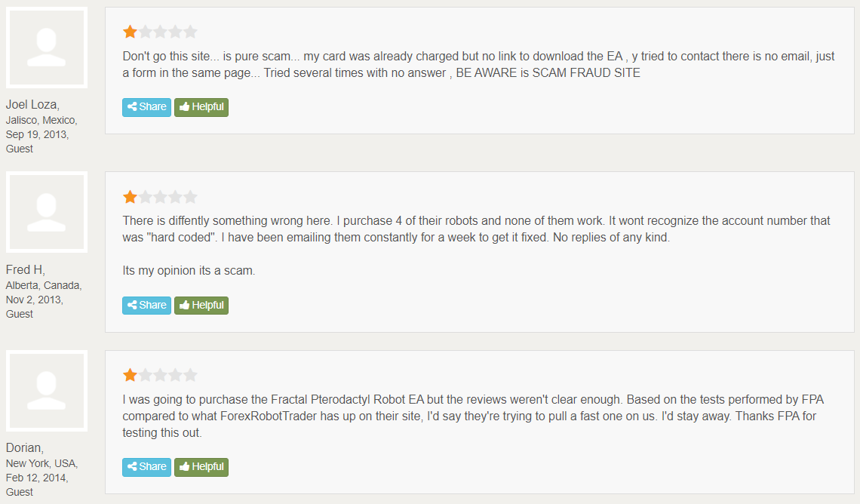Open reviewer name Fred H
This screenshot has height=504, width=860.
(x=25, y=270)
